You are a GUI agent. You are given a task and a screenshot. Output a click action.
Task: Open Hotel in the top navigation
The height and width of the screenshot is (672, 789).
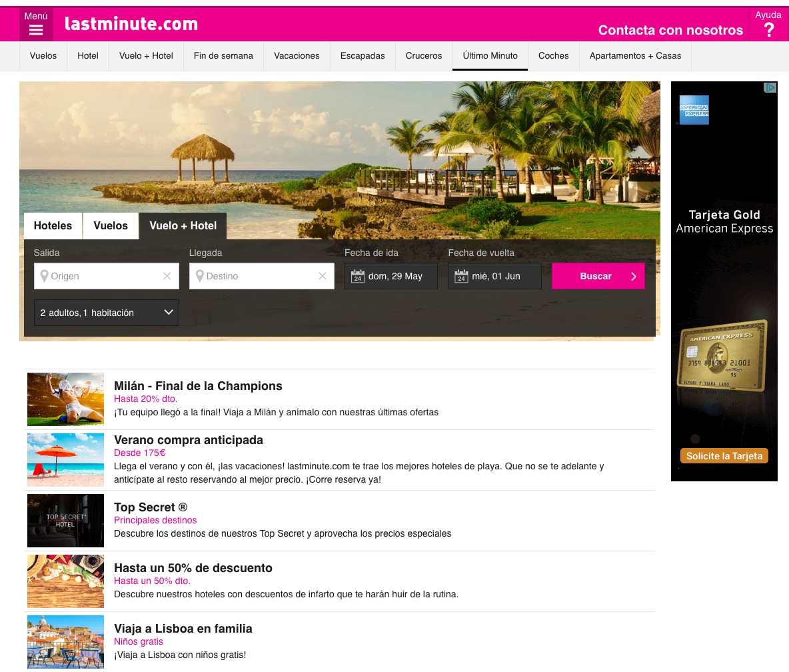tap(88, 56)
